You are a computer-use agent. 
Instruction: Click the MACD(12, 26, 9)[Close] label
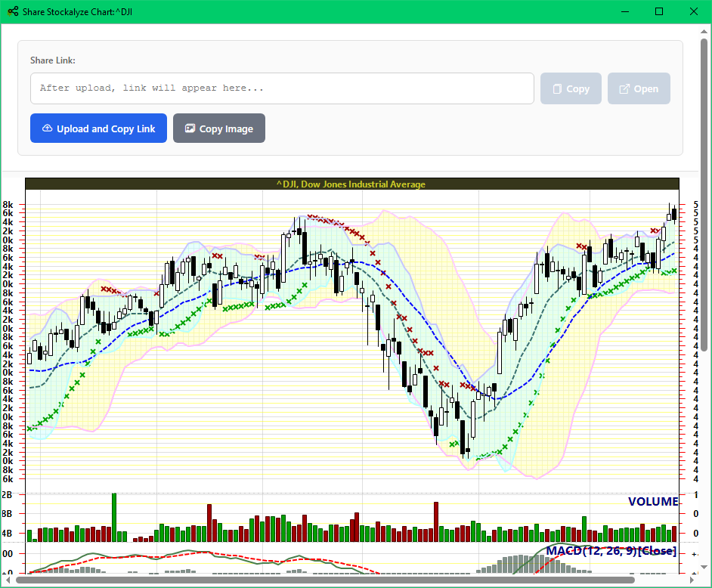611,551
